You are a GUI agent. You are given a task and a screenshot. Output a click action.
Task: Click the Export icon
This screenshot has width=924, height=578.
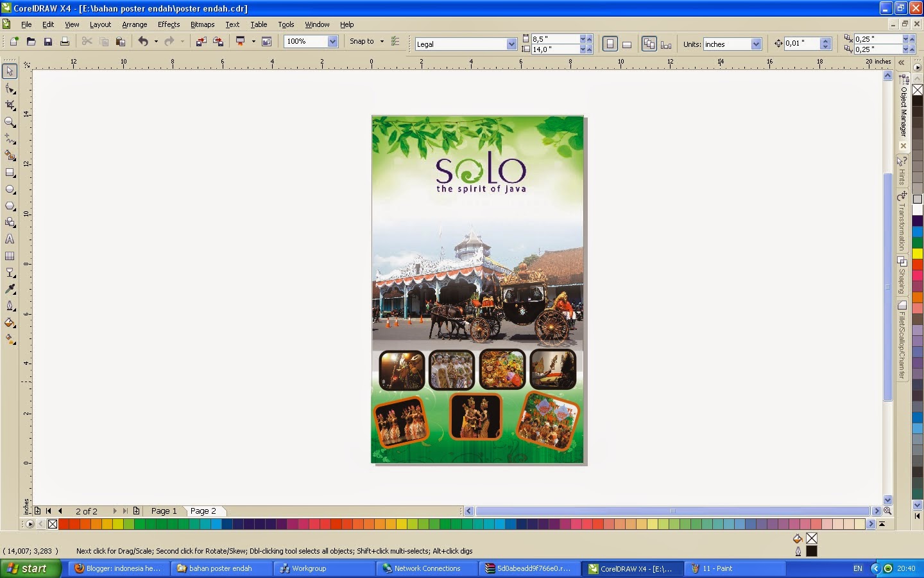tap(218, 41)
